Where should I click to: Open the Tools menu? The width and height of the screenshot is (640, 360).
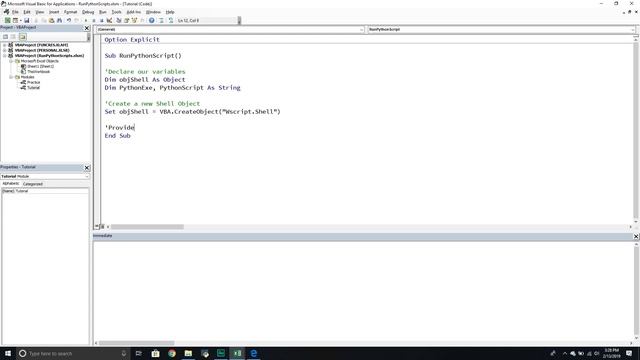click(116, 12)
